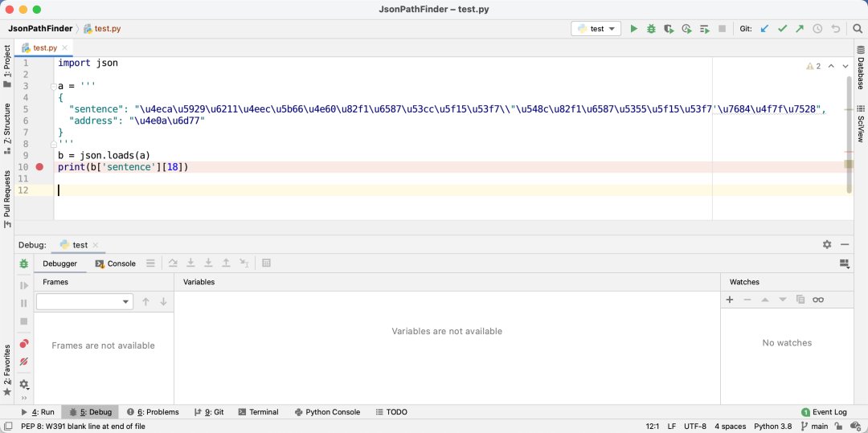This screenshot has height=433, width=868.
Task: Show Git history clock icon
Action: coord(817,28)
